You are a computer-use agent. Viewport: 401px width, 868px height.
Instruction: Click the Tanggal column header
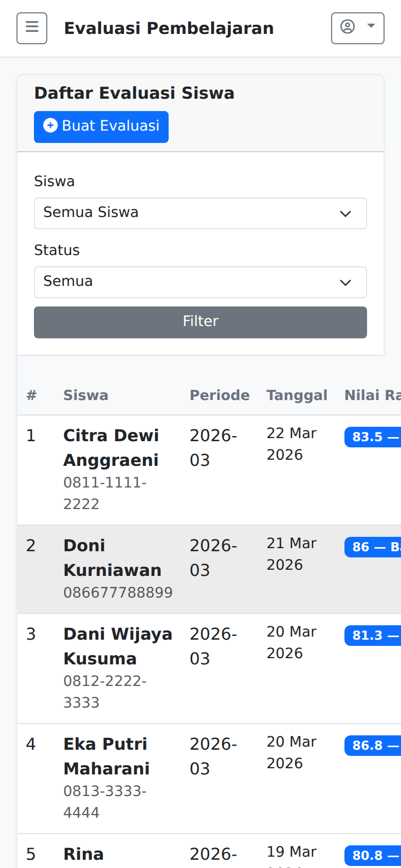(297, 395)
